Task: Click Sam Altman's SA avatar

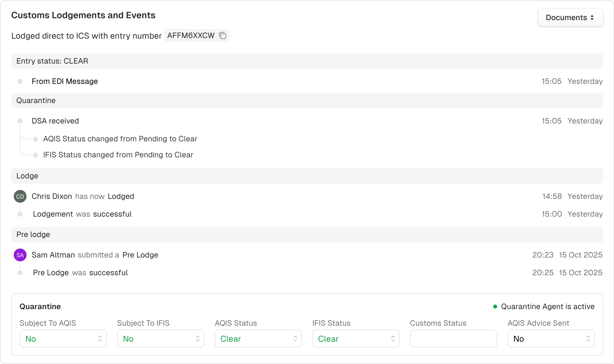Action: coord(20,255)
